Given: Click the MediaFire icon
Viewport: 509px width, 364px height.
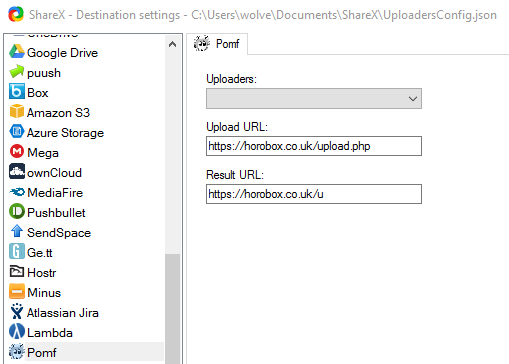Looking at the screenshot, I should click(x=17, y=192).
